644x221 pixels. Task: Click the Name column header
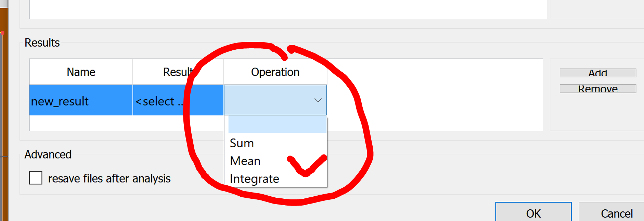pyautogui.click(x=81, y=72)
